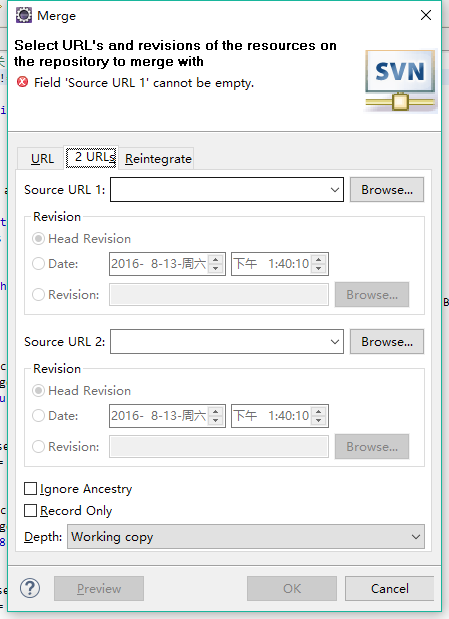This screenshot has width=449, height=619.
Task: Focus the Source URL 2 field
Action: pos(227,341)
